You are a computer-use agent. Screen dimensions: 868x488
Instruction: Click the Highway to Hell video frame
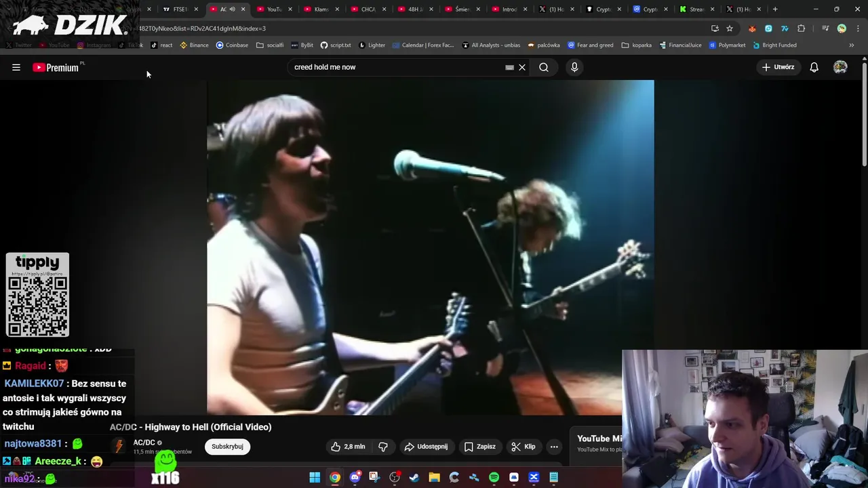[x=431, y=247]
